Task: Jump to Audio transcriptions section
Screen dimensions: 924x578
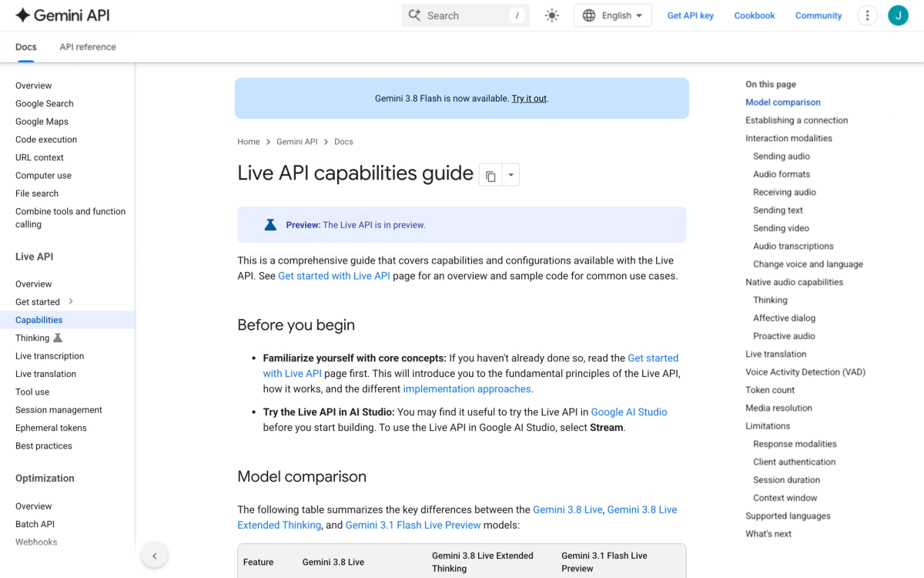Action: [793, 247]
